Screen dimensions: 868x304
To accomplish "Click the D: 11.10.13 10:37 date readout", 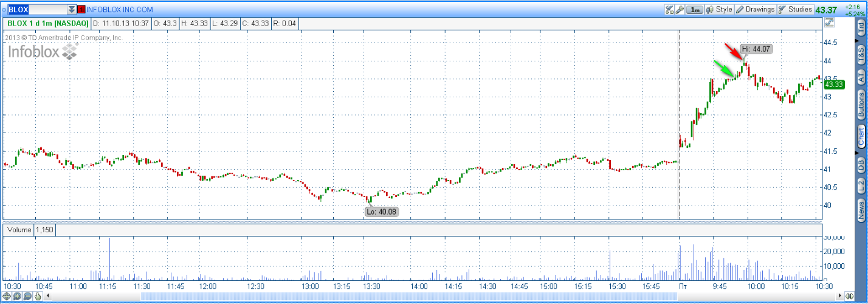I will [120, 23].
